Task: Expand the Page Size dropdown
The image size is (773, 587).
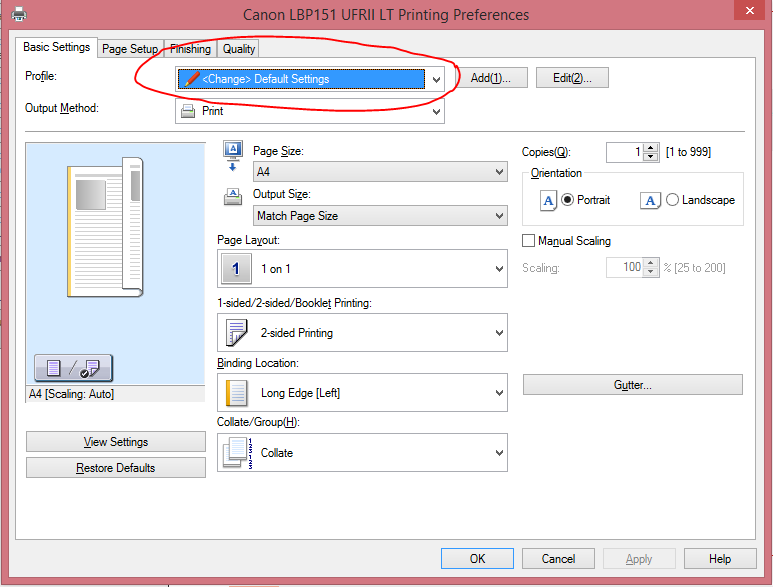Action: (380, 172)
